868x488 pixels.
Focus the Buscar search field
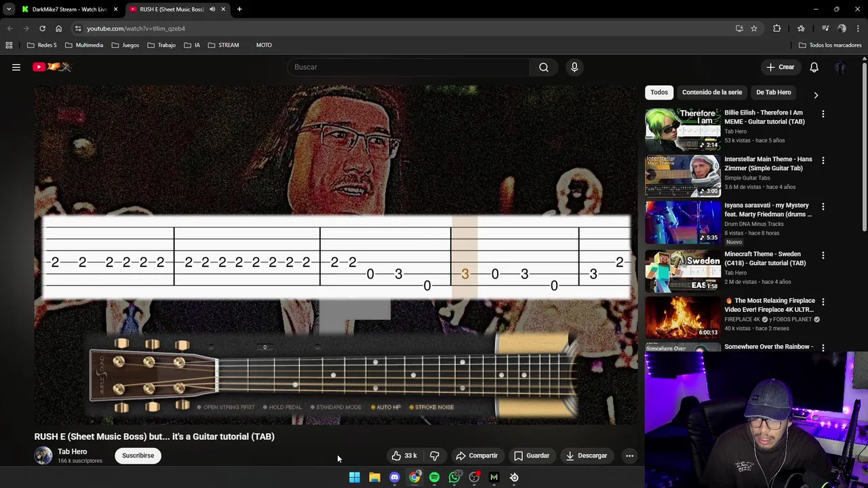click(408, 67)
